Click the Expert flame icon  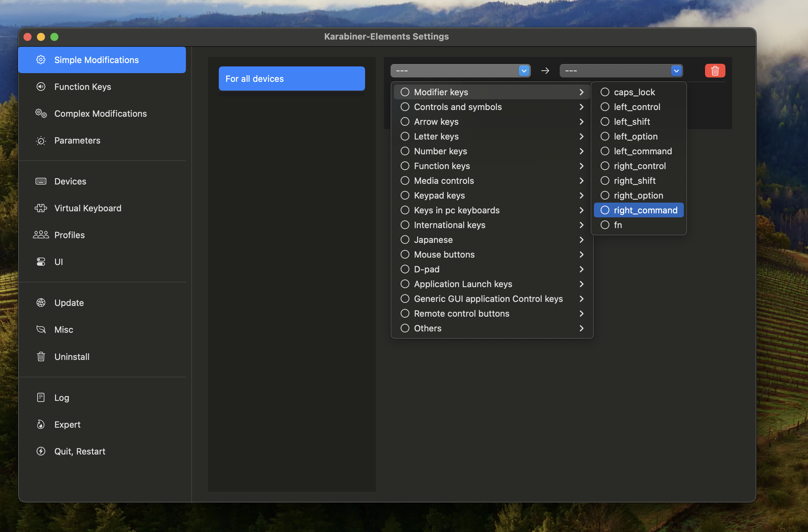pos(41,424)
